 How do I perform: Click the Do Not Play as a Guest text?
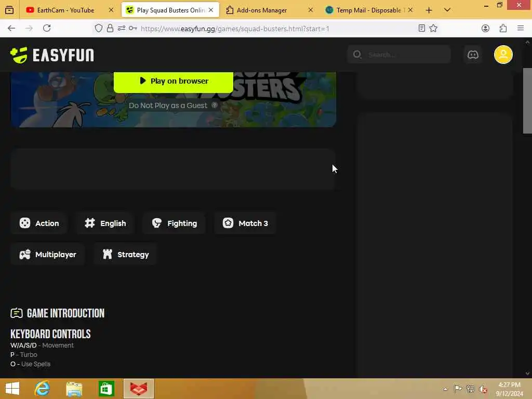click(168, 105)
